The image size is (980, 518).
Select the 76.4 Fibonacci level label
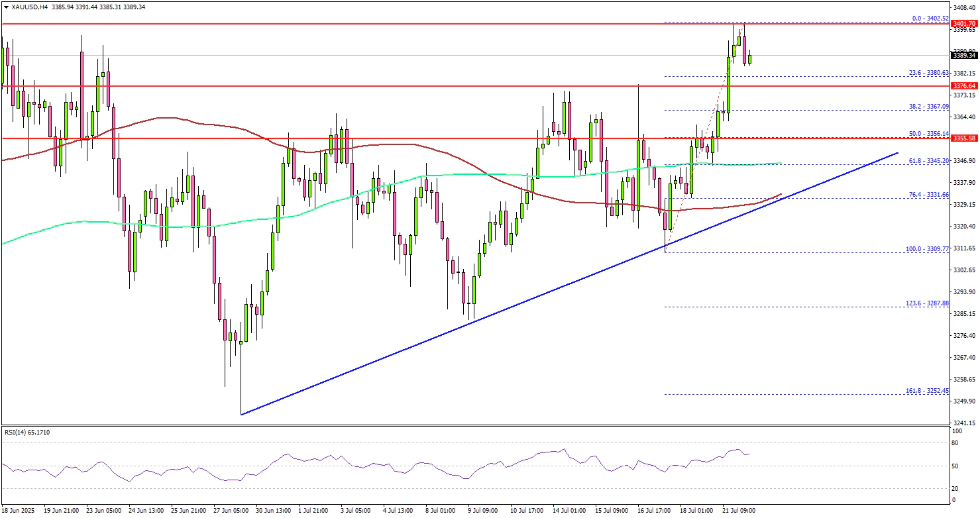tap(928, 194)
